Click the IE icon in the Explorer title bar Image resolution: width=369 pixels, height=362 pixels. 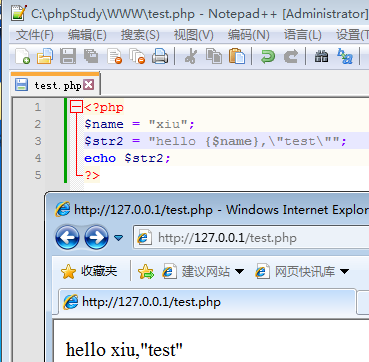coord(62,210)
